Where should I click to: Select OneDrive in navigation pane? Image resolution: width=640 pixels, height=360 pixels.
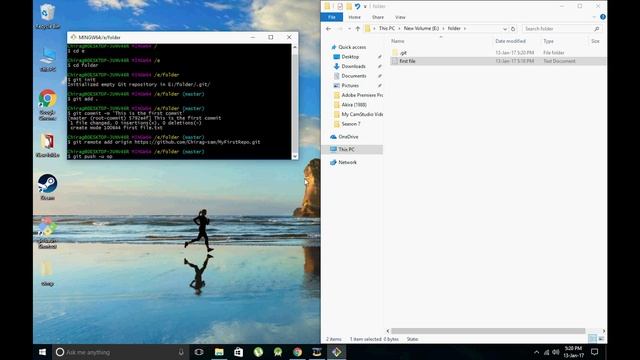[348, 137]
